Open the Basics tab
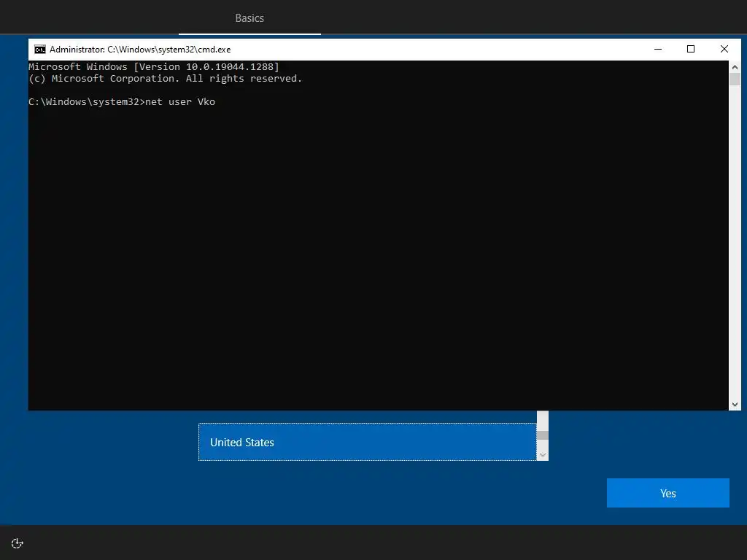The image size is (747, 560). click(x=249, y=18)
